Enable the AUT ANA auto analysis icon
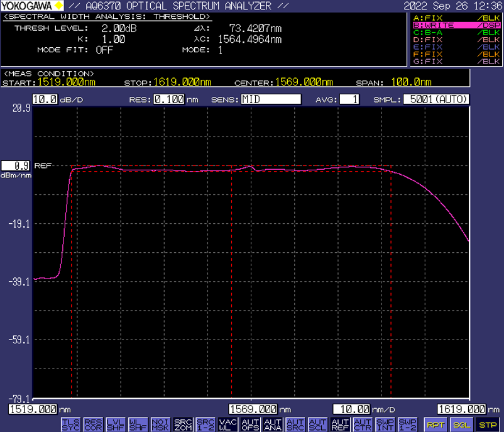 272,424
